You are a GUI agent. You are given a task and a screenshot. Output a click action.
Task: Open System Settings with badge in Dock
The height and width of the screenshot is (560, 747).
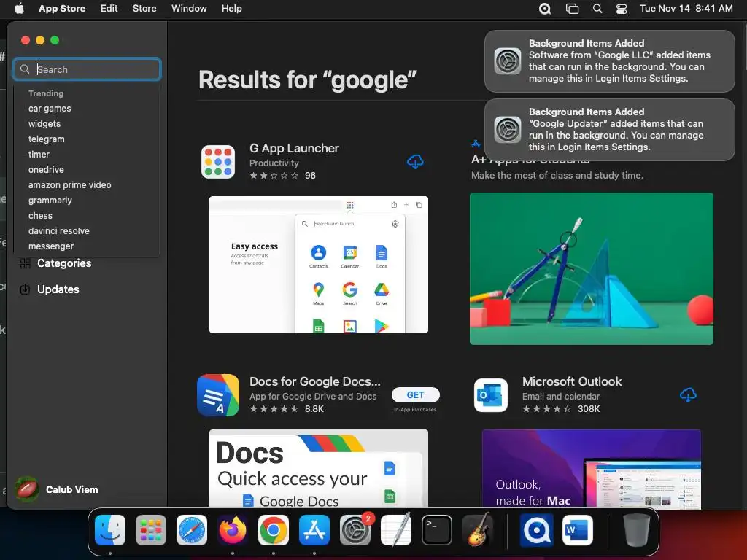[355, 530]
